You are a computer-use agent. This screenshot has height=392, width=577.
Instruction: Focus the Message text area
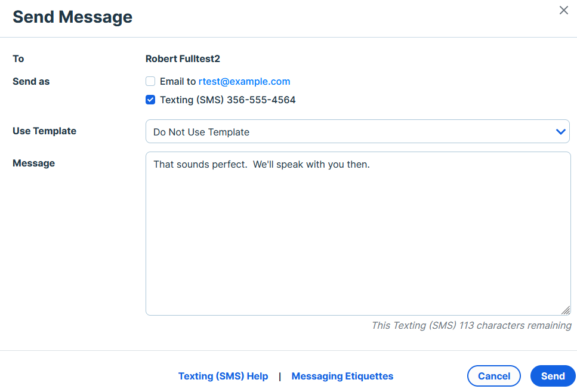pyautogui.click(x=357, y=233)
